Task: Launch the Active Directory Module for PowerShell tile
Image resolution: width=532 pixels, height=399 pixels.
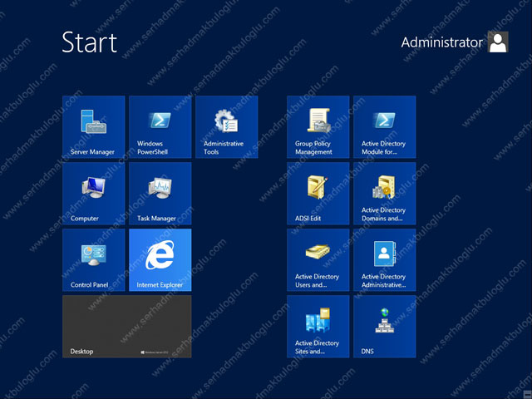Action: 384,127
